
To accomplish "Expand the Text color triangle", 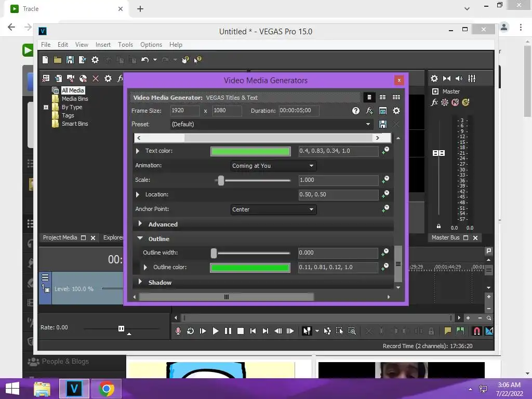I will click(137, 151).
